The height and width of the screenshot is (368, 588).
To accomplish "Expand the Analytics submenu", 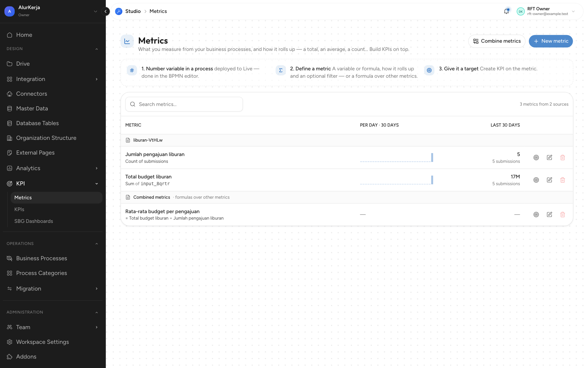I will pyautogui.click(x=97, y=168).
